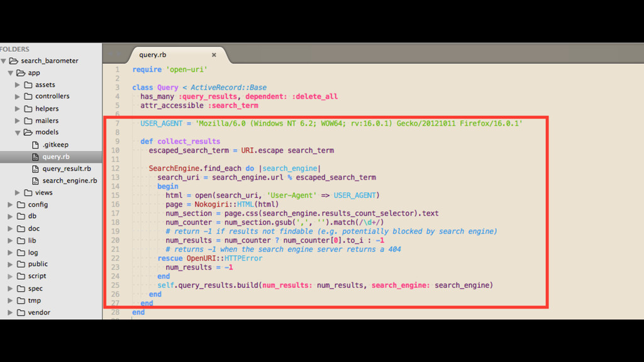
Task: Click the vendor folder icon
Action: [x=21, y=312]
